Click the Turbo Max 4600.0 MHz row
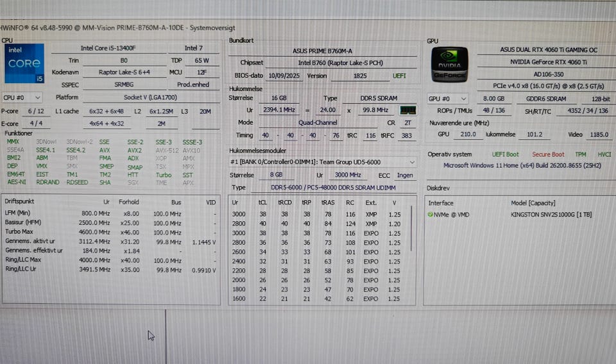Screen dimensions: 616x364 pyautogui.click(x=110, y=232)
